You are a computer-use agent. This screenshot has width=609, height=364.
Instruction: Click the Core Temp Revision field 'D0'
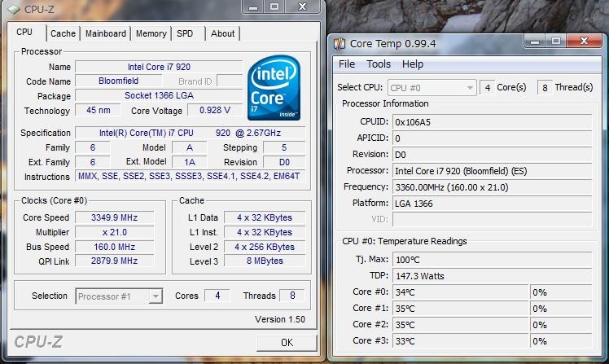pyautogui.click(x=492, y=155)
